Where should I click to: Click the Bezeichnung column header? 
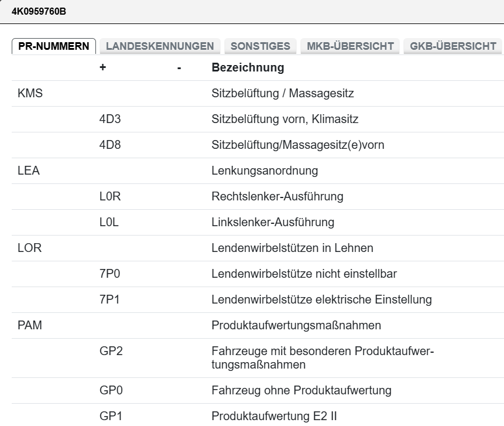tap(247, 68)
